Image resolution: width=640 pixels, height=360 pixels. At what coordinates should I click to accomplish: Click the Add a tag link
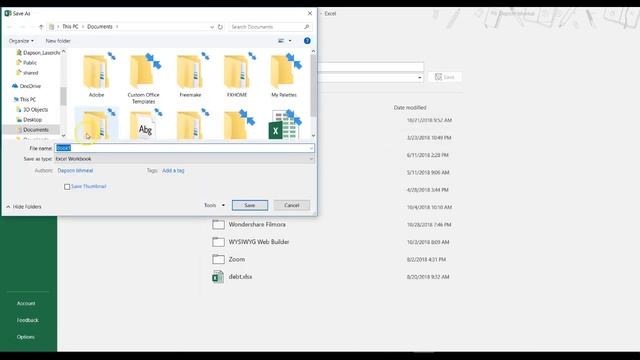click(173, 171)
